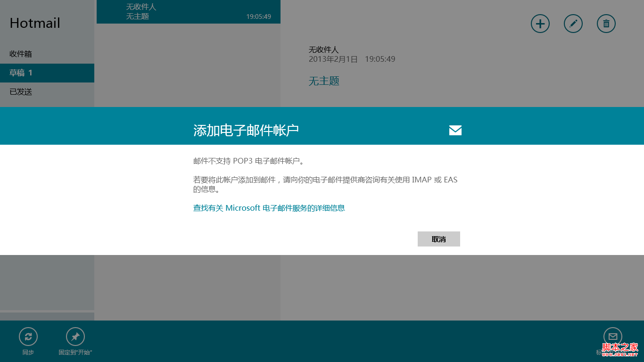
Task: Click the trash delete icon
Action: pyautogui.click(x=606, y=24)
